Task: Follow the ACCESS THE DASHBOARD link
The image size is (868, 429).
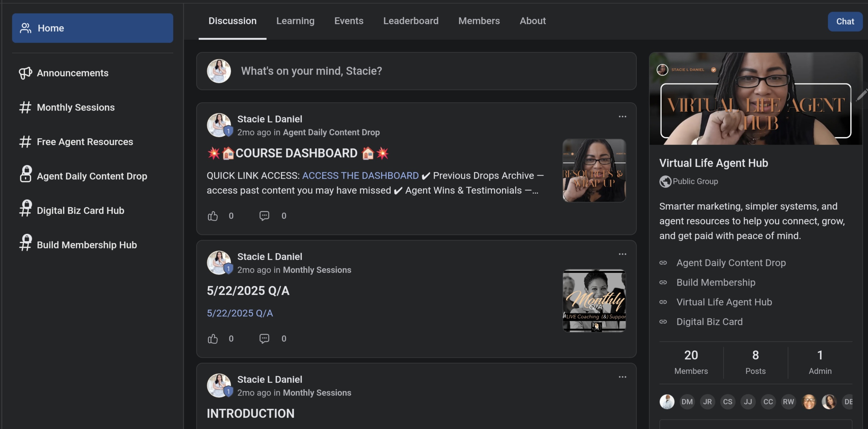Action: pos(360,176)
